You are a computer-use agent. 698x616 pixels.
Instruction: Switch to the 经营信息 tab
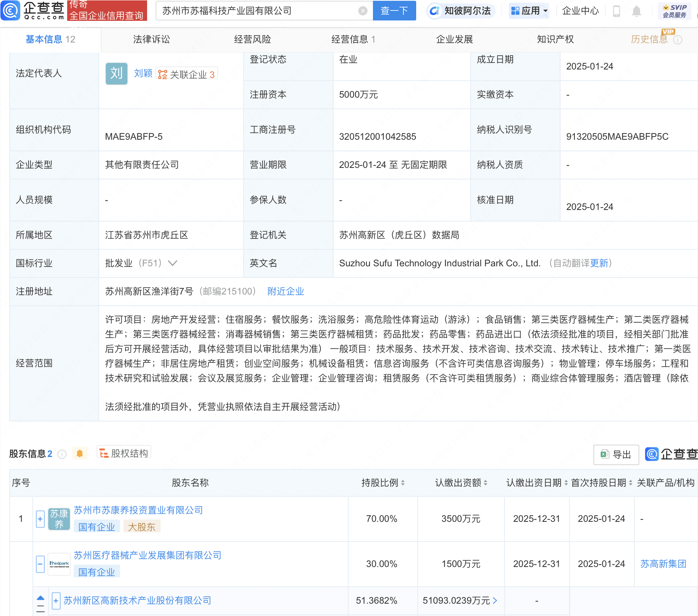353,39
